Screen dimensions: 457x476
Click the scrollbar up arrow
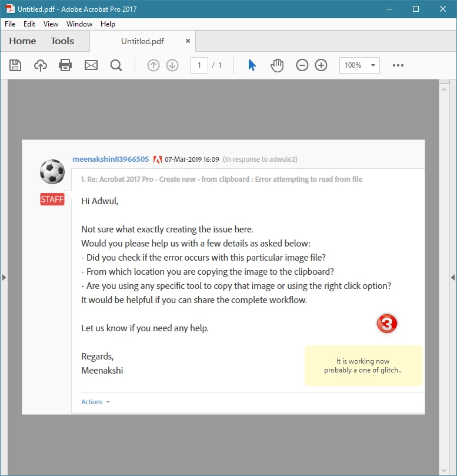coord(444,90)
